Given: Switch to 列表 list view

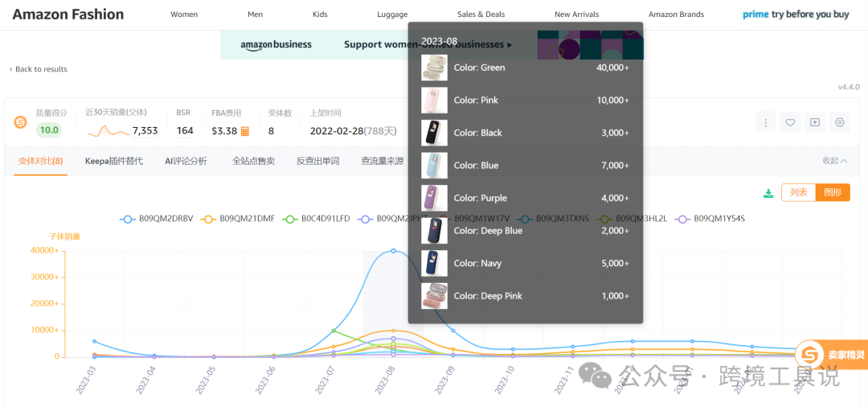Looking at the screenshot, I should point(799,192).
